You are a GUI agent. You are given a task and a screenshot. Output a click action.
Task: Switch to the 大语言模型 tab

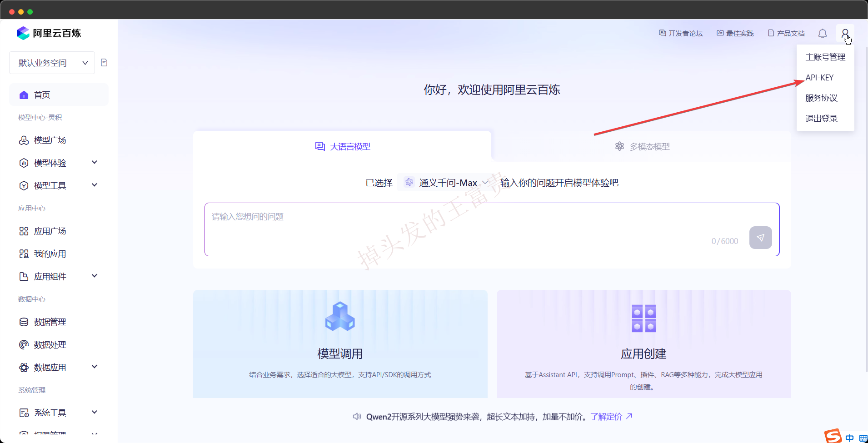point(342,146)
